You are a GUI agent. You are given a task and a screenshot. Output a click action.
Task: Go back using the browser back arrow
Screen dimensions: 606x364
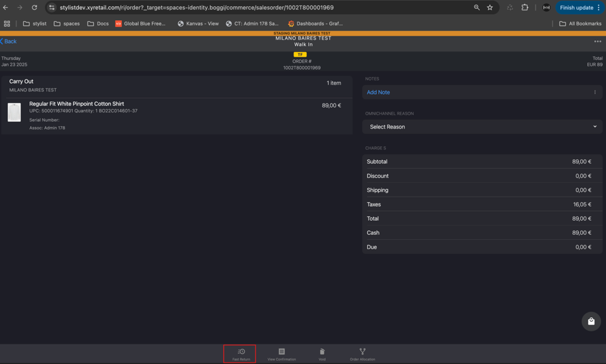[5, 7]
